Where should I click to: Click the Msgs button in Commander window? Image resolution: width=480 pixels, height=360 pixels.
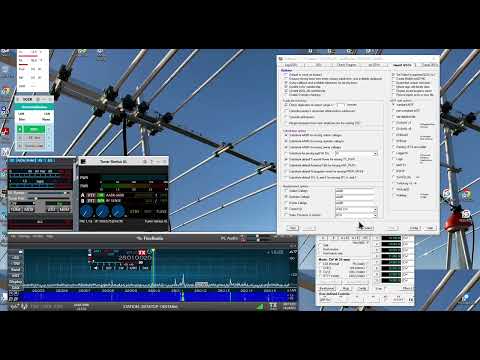coord(346,288)
